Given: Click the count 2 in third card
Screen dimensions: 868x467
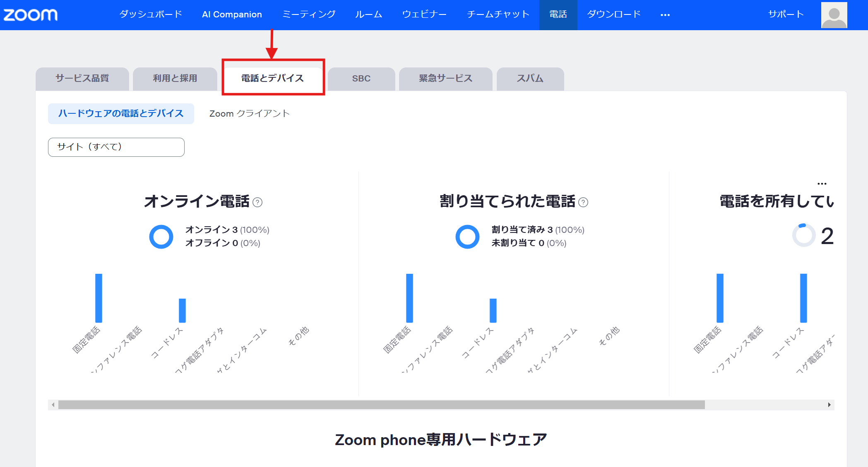Looking at the screenshot, I should pos(827,236).
